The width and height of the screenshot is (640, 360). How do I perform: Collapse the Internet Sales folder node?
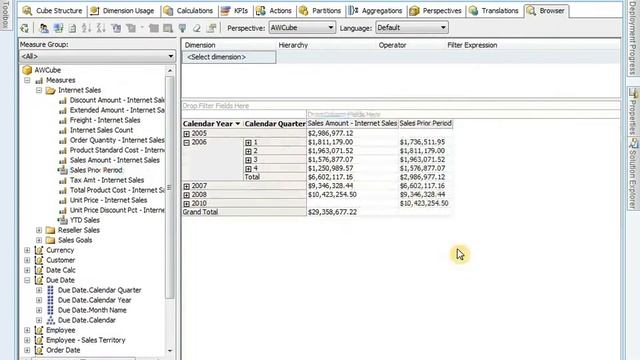coord(39,90)
